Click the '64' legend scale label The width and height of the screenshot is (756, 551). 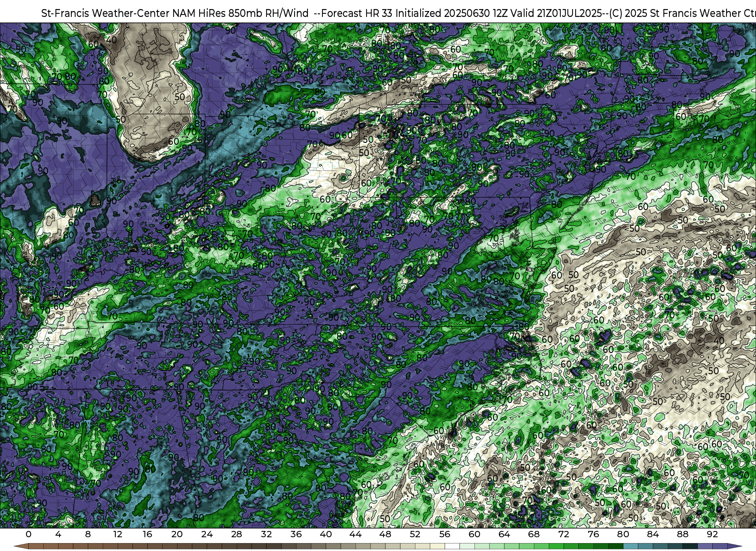pos(504,534)
